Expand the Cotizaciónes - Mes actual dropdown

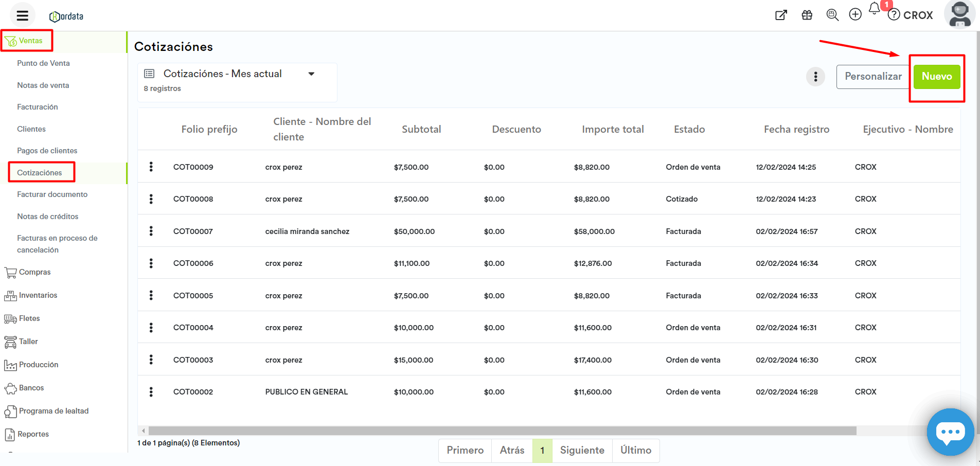(311, 74)
